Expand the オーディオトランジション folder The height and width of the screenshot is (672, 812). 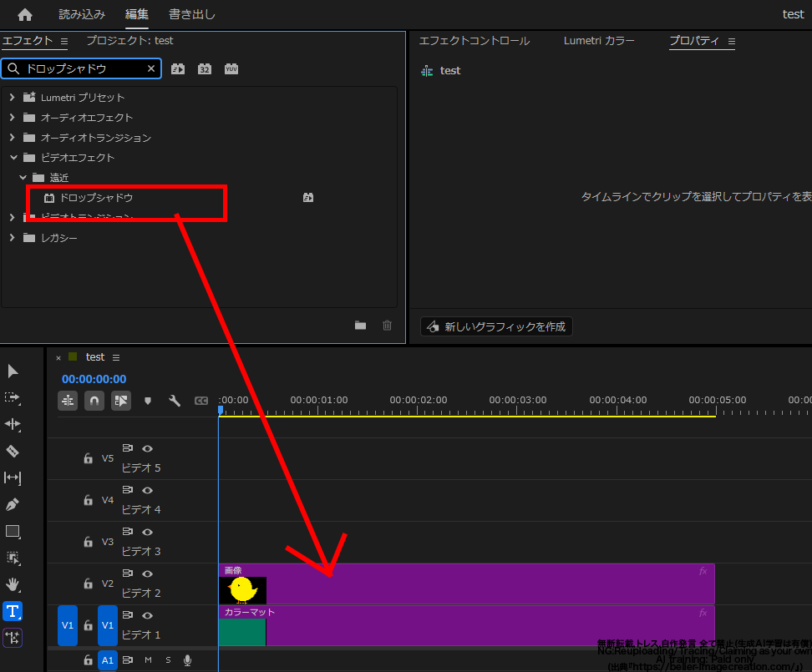coord(13,138)
